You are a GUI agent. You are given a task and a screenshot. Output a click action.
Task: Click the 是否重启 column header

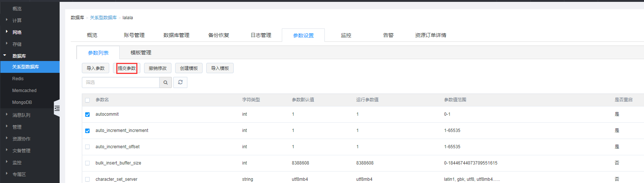[x=624, y=100]
